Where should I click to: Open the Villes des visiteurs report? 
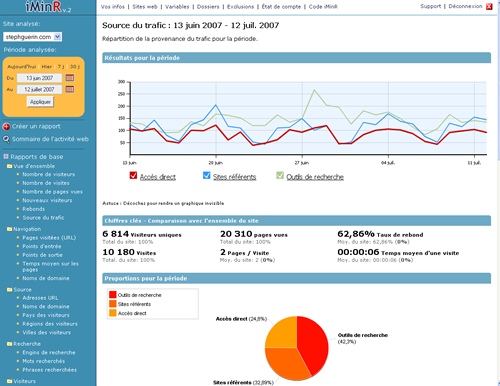tap(47, 333)
